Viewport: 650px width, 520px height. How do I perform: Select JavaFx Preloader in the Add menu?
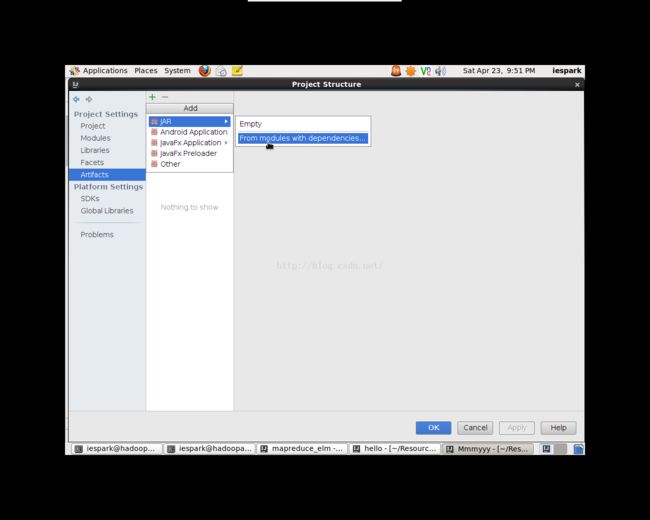[x=190, y=153]
